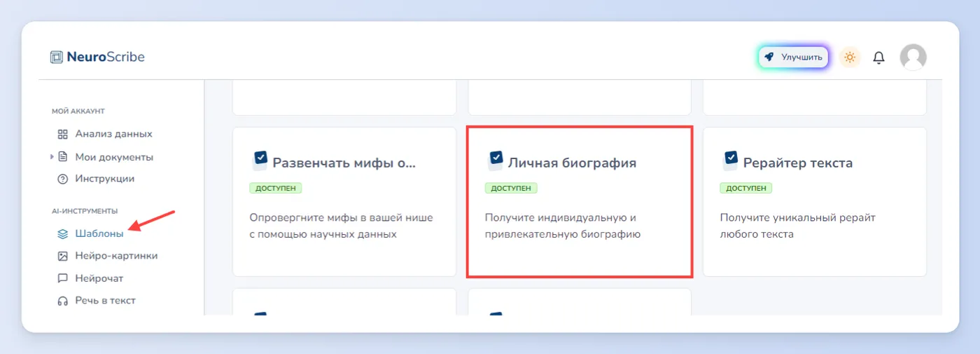The height and width of the screenshot is (354, 980).
Task: Click the Рерайтер текста card icon
Action: 730,161
